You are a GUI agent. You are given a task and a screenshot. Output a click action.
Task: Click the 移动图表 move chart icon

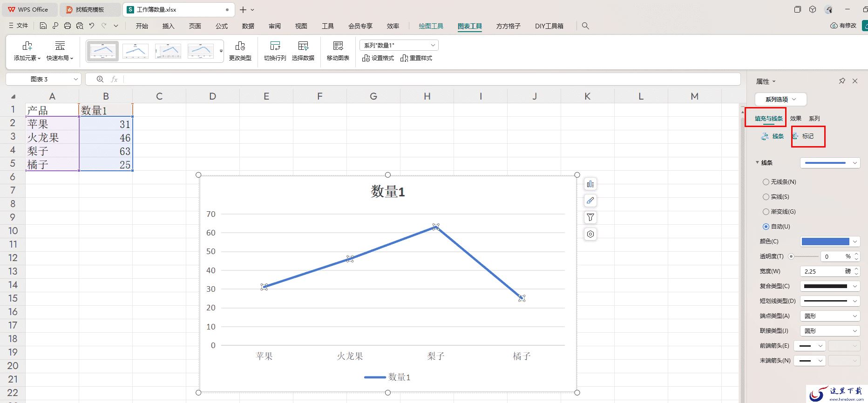click(338, 46)
